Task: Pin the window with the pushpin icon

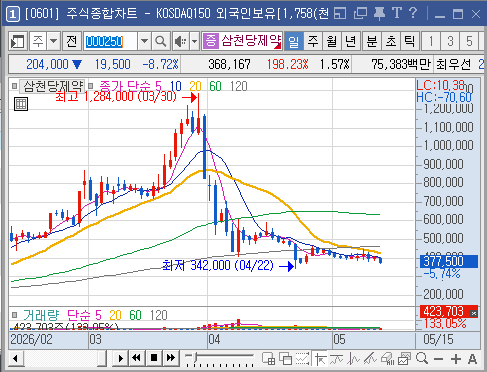Action: [x=379, y=14]
